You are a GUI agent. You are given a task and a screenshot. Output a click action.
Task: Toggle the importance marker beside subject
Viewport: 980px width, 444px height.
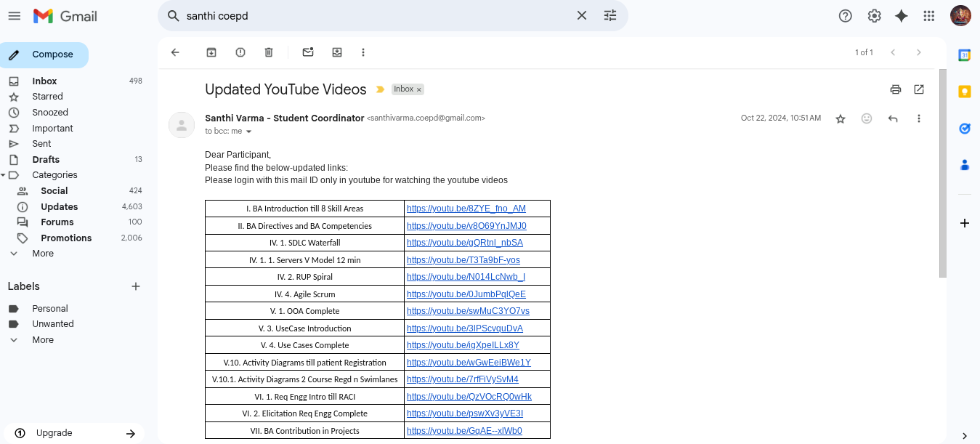click(380, 89)
